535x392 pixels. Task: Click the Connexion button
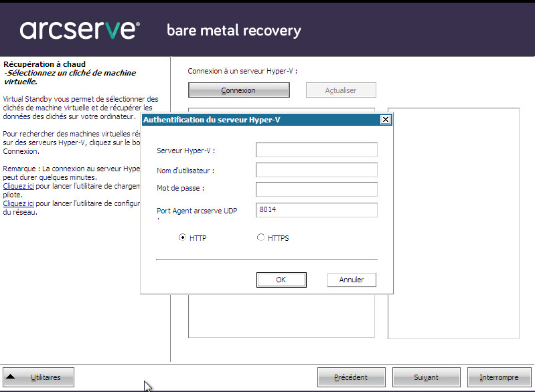pyautogui.click(x=238, y=90)
